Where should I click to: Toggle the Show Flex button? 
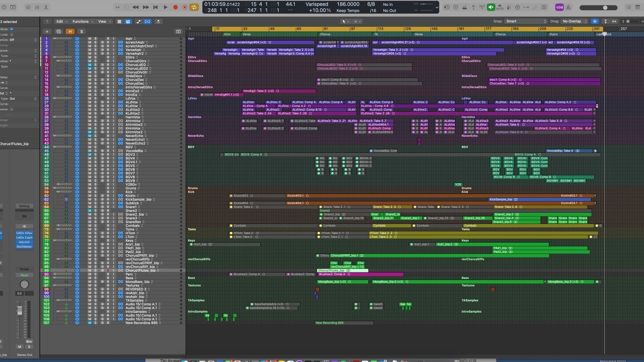point(147,21)
